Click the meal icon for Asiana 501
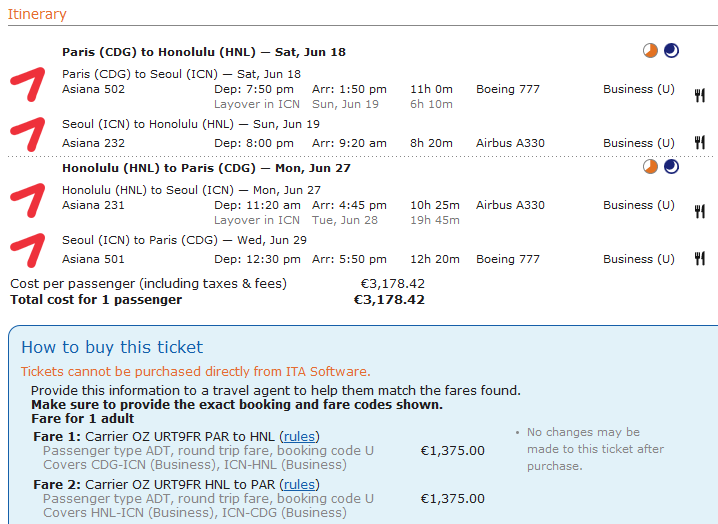 tap(699, 258)
